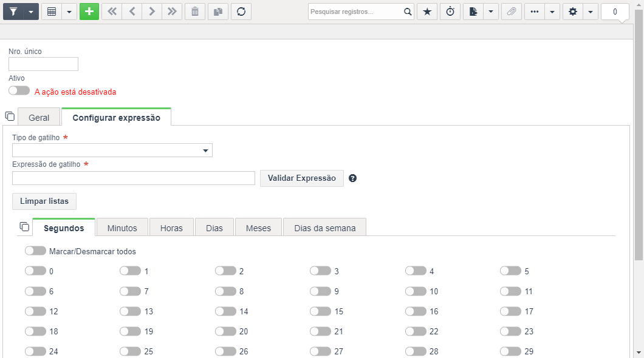644x358 pixels.
Task: Click the tab list icon beside Segundos
Action: pos(24,226)
